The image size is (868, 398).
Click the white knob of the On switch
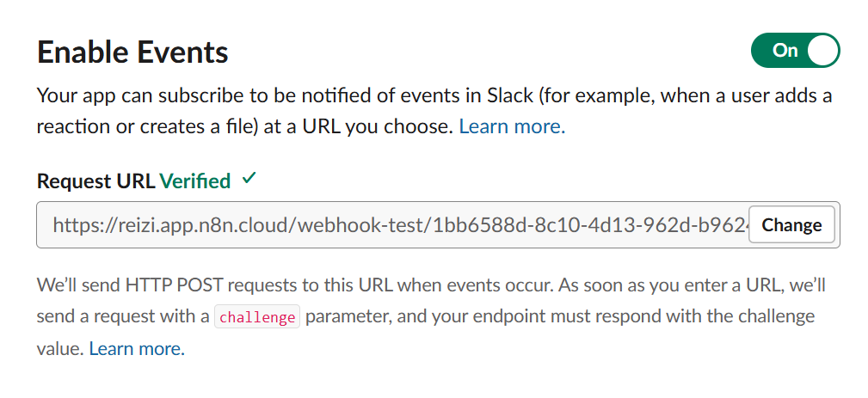tap(822, 51)
